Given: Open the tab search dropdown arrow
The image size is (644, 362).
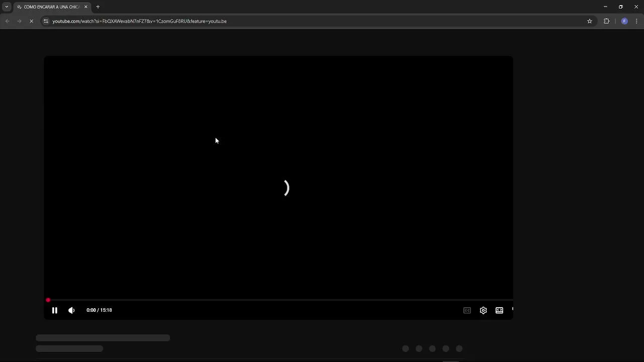Looking at the screenshot, I should click(7, 7).
